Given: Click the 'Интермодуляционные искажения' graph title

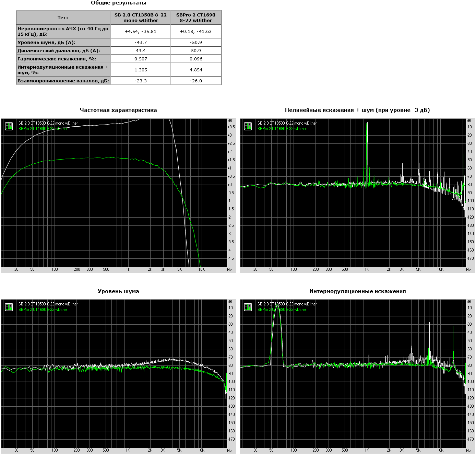Looking at the screenshot, I should point(357,291).
